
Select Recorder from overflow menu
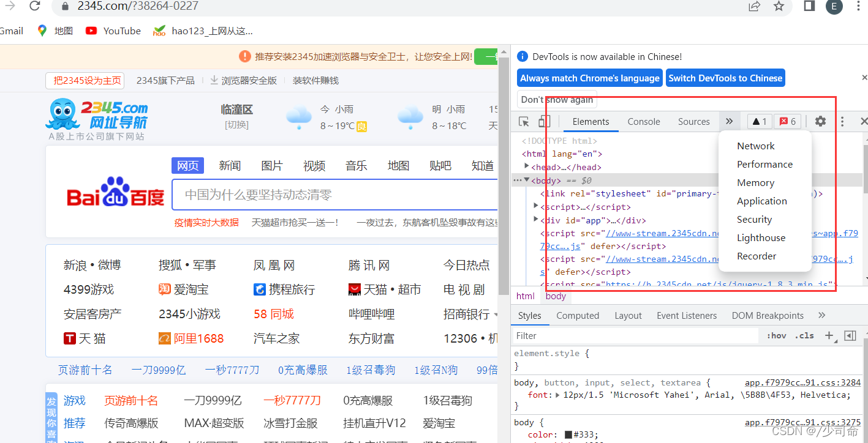pos(757,256)
